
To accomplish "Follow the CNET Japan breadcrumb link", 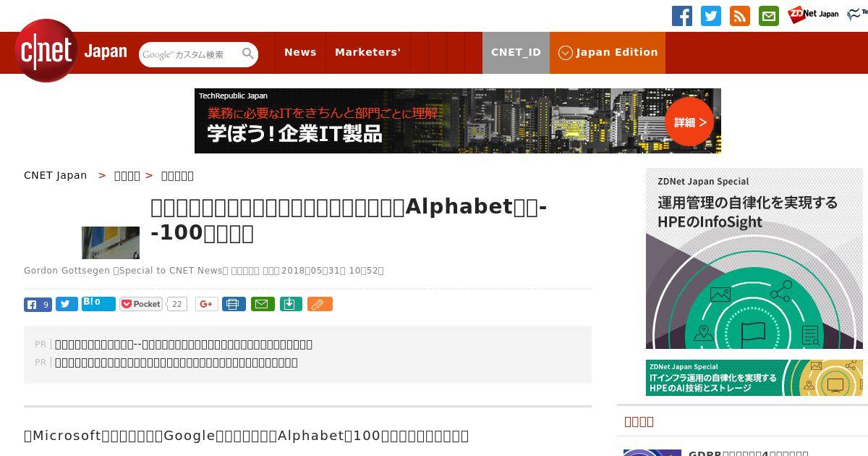I will click(x=56, y=175).
